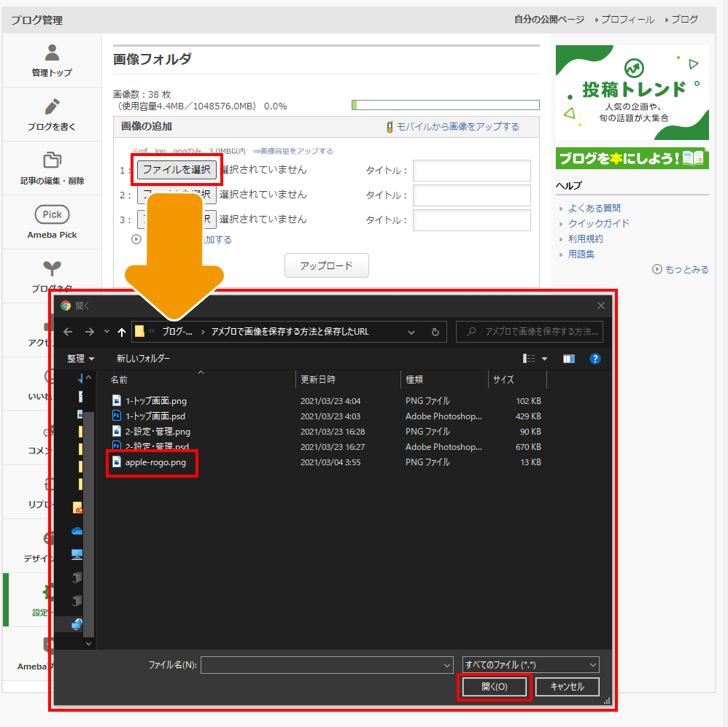Viewport: 728px width, 727px height.
Task: Open 整理 menu dropdown
Action: click(x=81, y=358)
